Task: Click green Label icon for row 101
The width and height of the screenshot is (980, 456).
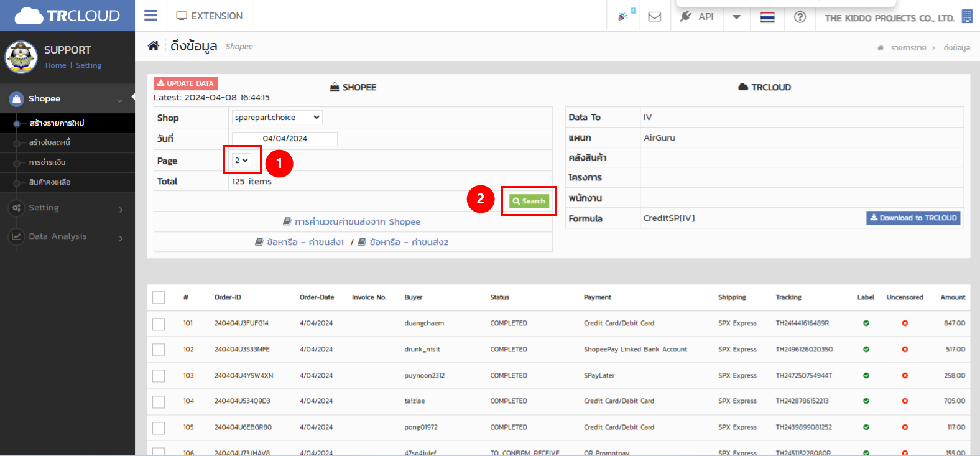Action: [x=866, y=323]
